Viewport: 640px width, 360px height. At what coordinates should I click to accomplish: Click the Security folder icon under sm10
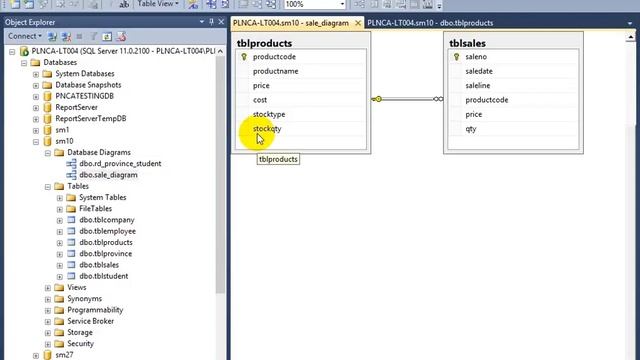tap(59, 343)
